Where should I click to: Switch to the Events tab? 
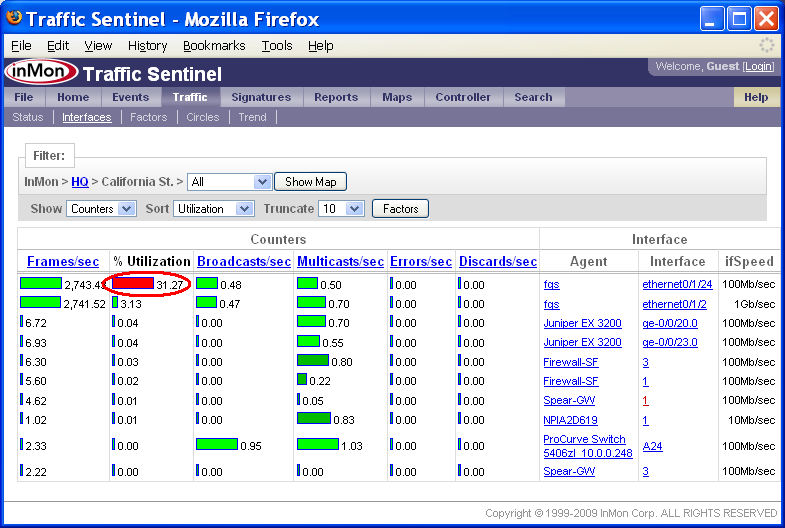(131, 97)
